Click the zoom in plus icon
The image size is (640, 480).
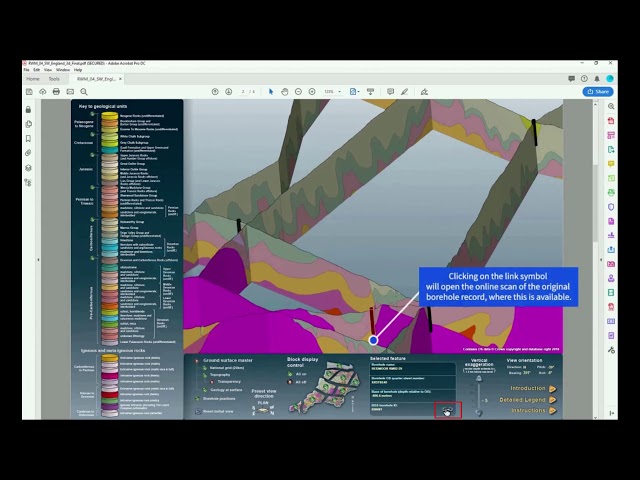tap(312, 92)
